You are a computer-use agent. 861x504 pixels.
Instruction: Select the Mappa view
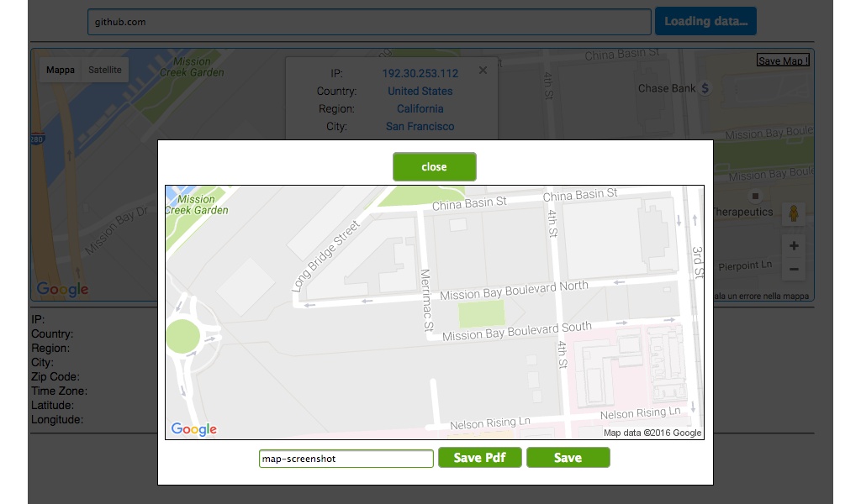(x=60, y=70)
